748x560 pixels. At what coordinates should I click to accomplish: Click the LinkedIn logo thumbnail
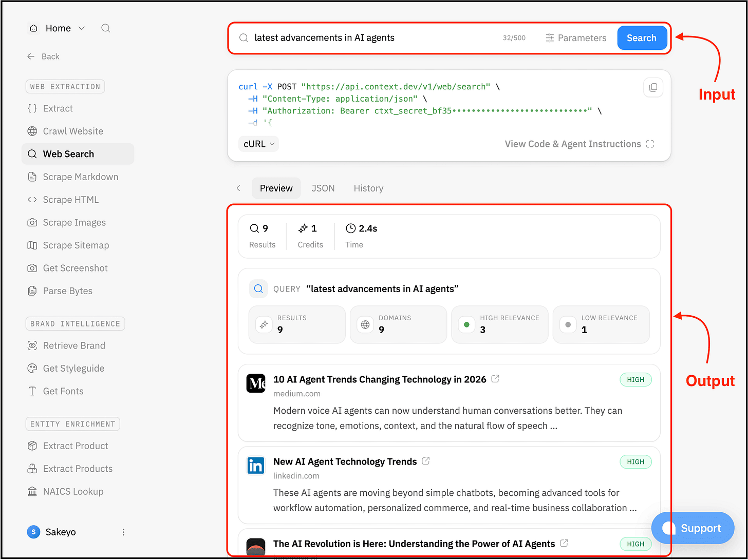pos(256,466)
